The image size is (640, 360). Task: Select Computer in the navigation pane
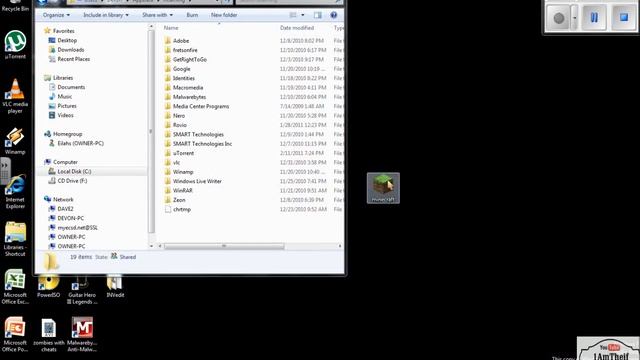tap(65, 162)
